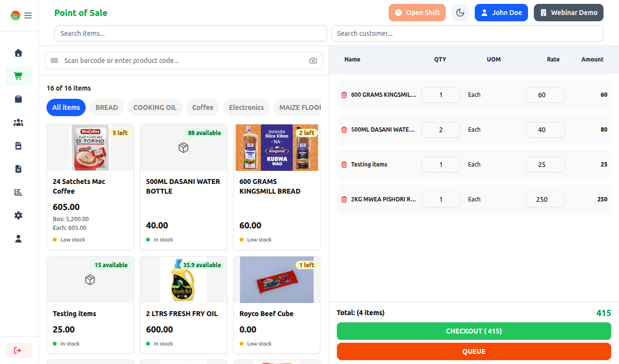Open the shopping cart sidebar icon
The width and height of the screenshot is (619, 364).
(18, 76)
